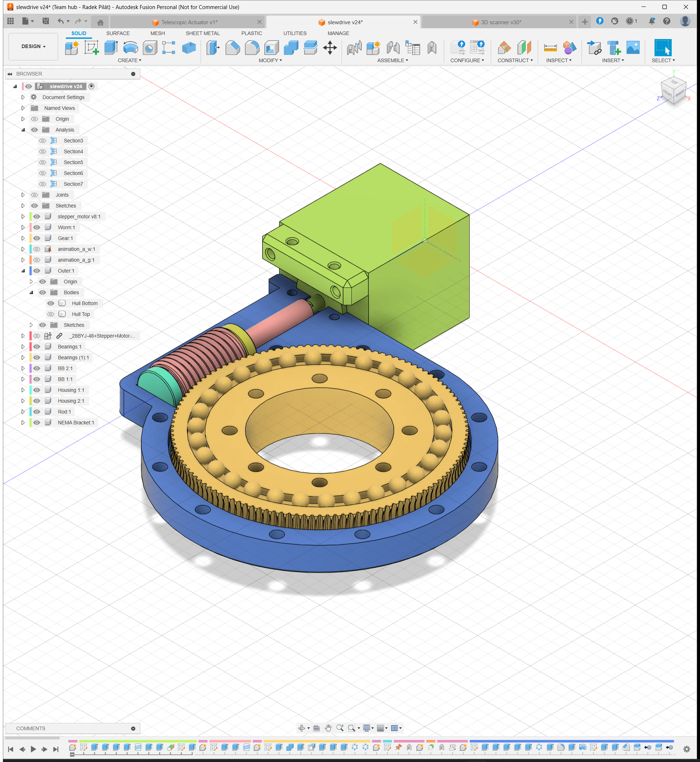
Task: Open the MODIFY dropdown menu
Action: click(x=270, y=60)
